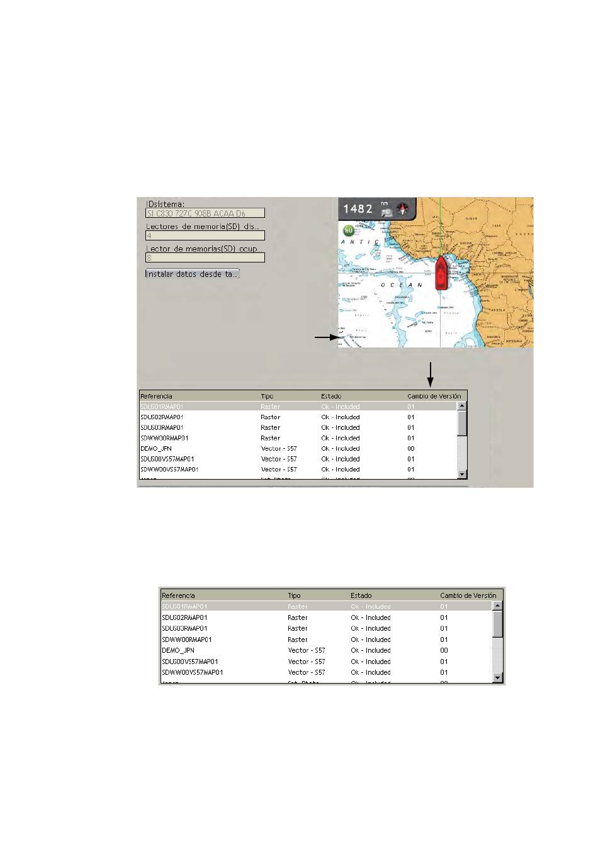Select SDUS02RMAP01 row in lower list
Image resolution: width=598 pixels, height=868 pixels.
click(326, 617)
